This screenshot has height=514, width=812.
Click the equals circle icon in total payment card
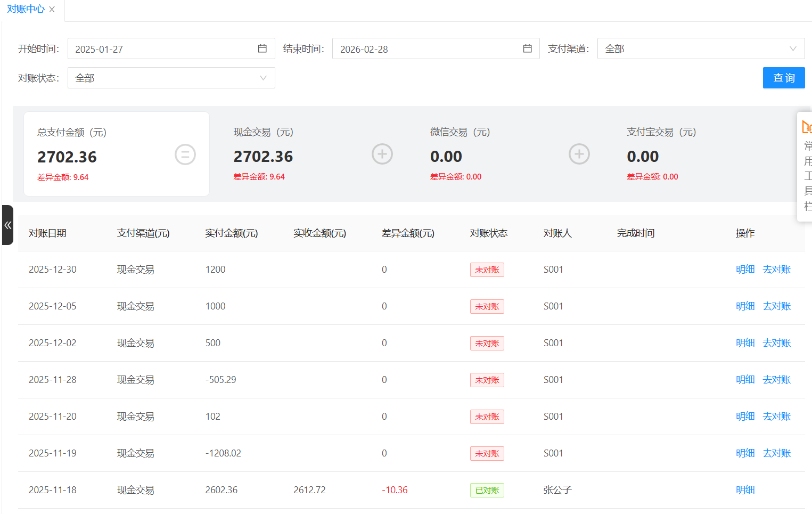click(185, 155)
